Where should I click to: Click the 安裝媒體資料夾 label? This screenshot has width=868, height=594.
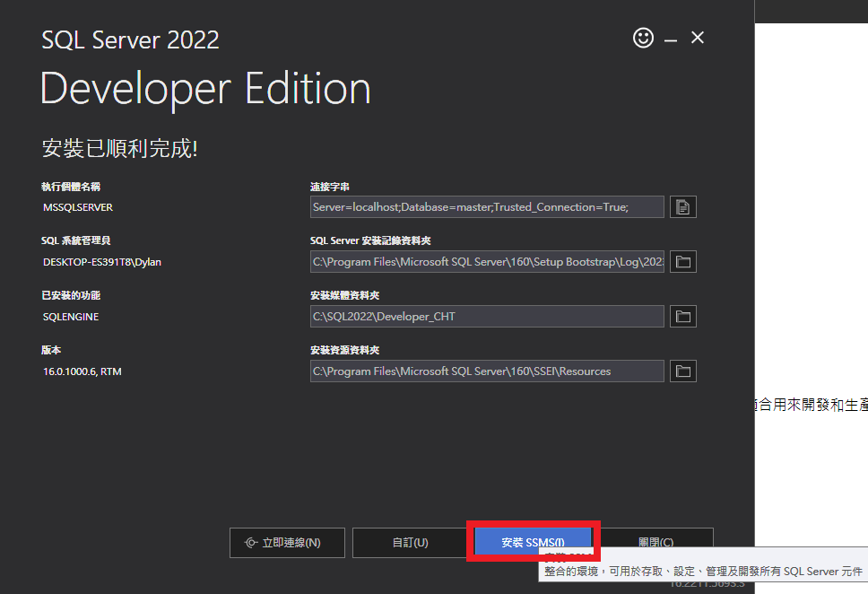coord(345,295)
